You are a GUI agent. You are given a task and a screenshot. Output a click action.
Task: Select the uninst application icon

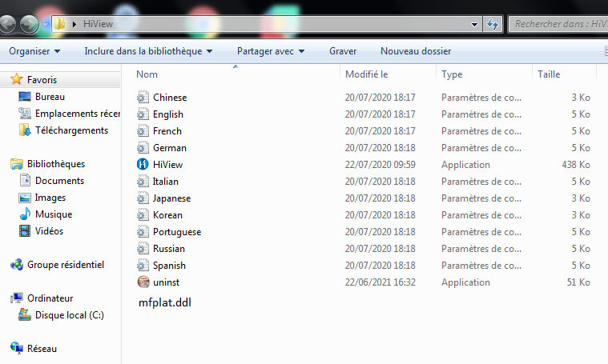click(x=143, y=282)
